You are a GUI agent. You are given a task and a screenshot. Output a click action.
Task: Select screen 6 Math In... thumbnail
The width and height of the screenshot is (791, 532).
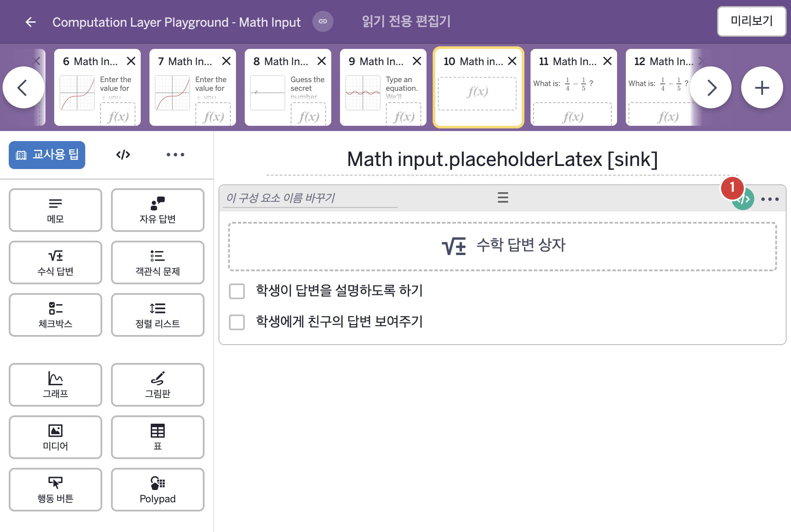pos(97,87)
